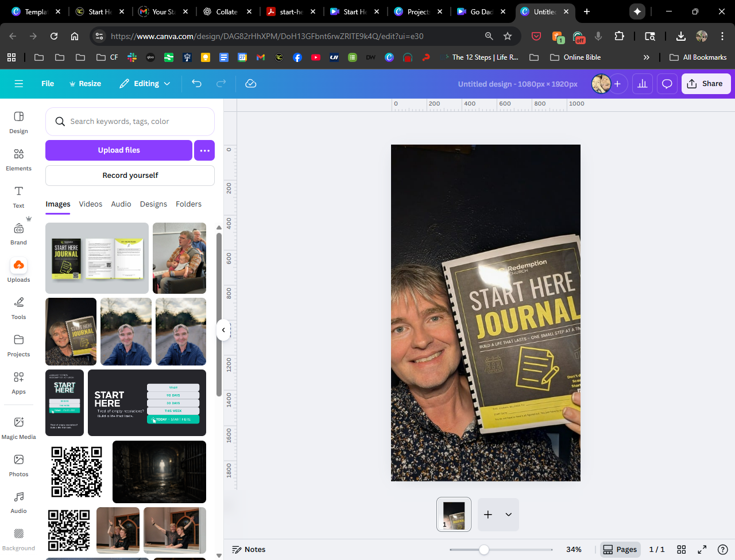Click the Undo arrow icon
Image resolution: width=735 pixels, height=560 pixels.
[196, 84]
